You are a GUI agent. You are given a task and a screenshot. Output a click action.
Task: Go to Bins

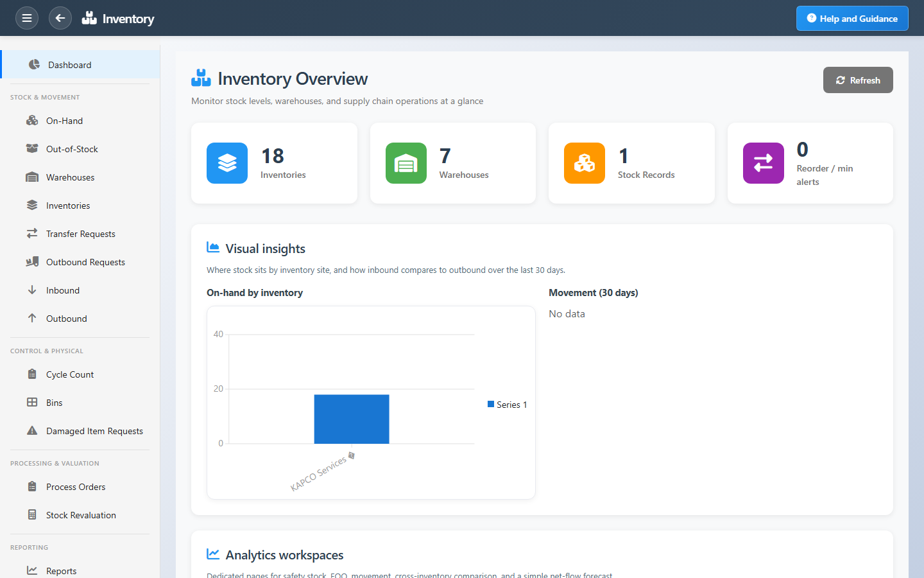pos(80,403)
